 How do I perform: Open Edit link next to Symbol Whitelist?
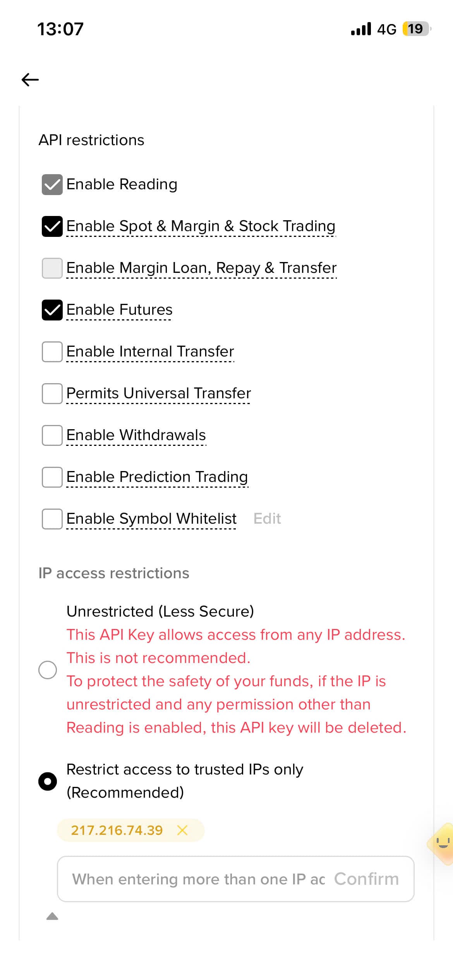(267, 519)
